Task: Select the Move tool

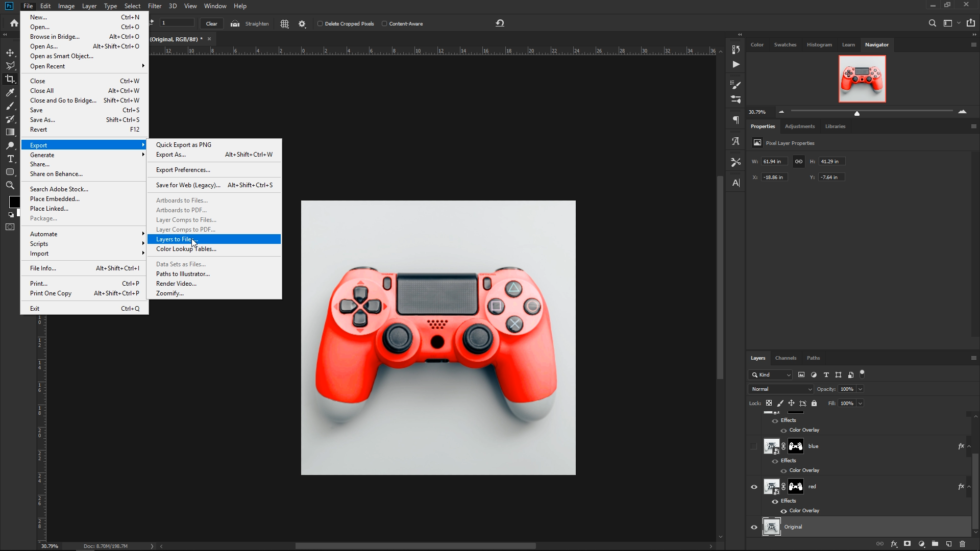Action: click(10, 53)
